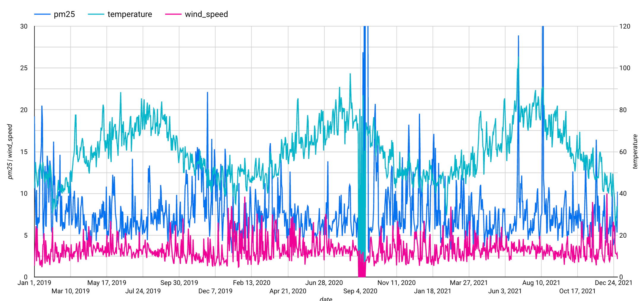Select the Jun 28, 2020 date label
Screen dimensions: 644x301
324,283
